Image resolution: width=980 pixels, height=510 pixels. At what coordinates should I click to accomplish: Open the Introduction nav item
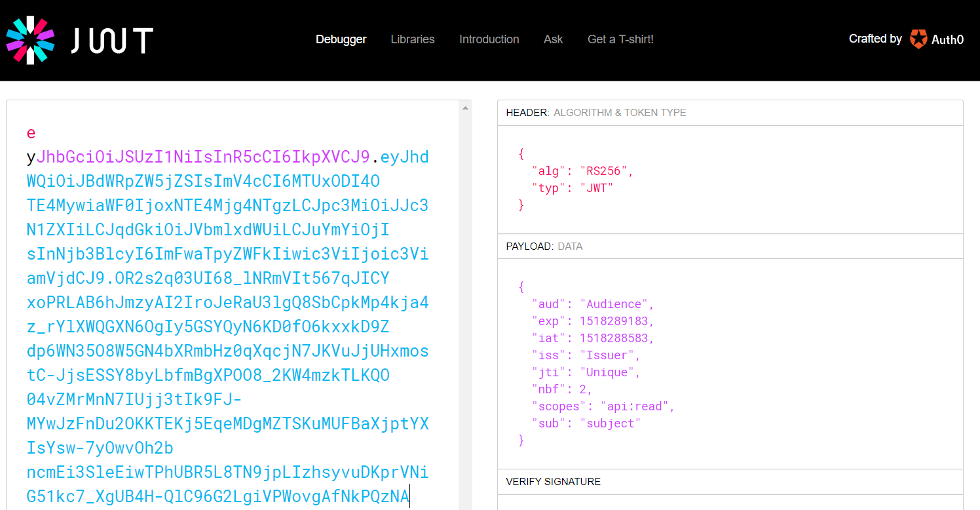(489, 39)
